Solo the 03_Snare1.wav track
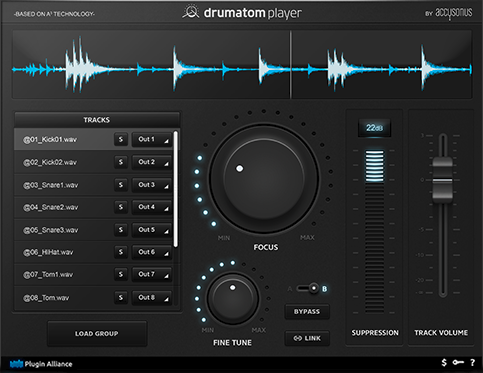483x373 pixels. click(121, 185)
